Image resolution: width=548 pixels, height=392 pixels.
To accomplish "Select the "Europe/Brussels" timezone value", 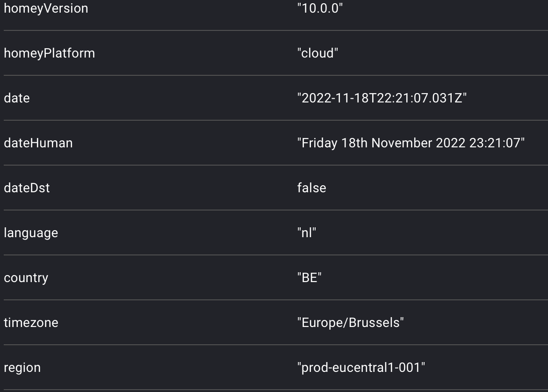I will point(351,323).
